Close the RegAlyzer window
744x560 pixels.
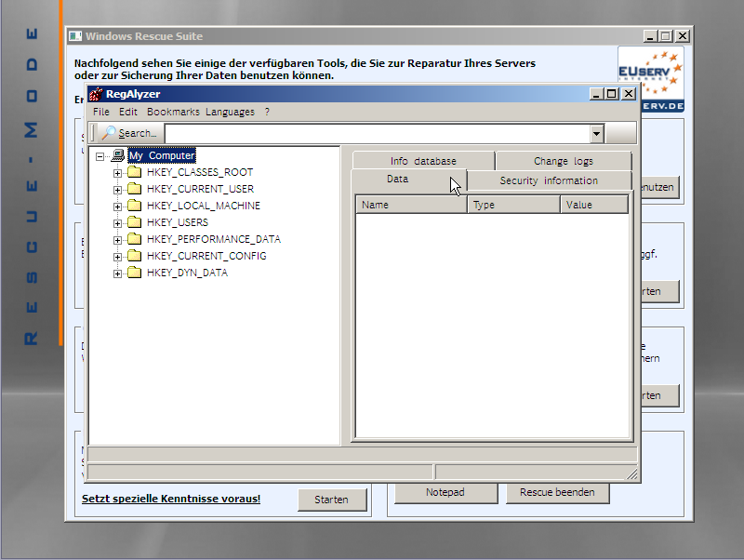click(629, 94)
